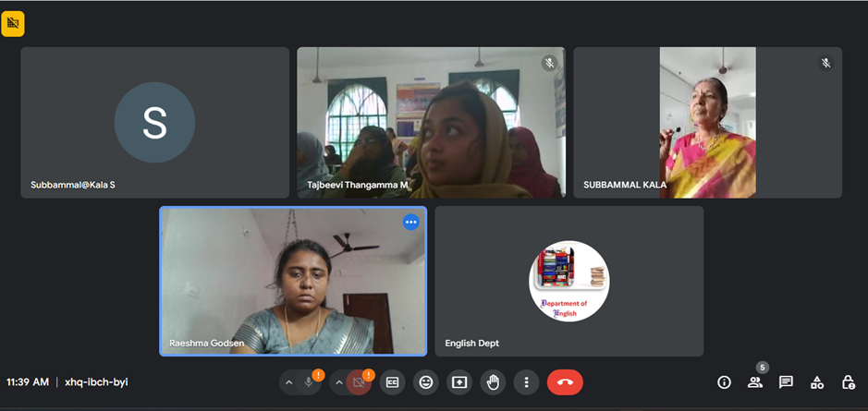Screen dimensions: 868x411
Task: Leave the call with red button
Action: click(565, 382)
